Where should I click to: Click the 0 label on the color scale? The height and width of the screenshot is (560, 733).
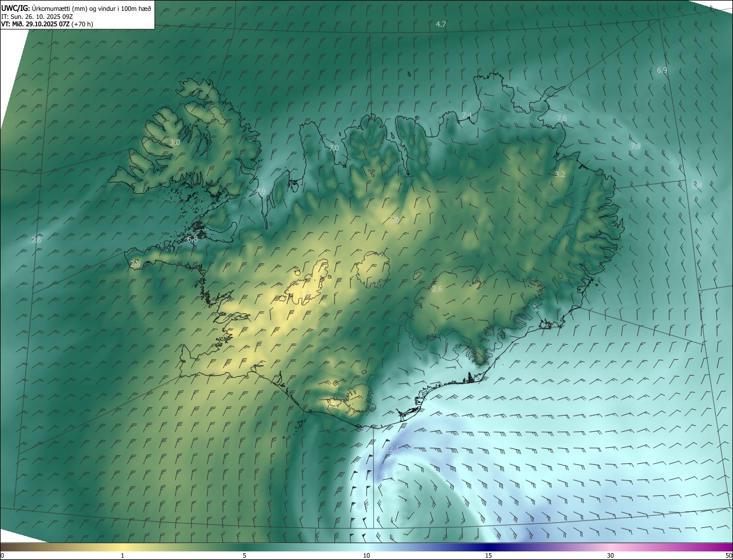(x=2, y=555)
